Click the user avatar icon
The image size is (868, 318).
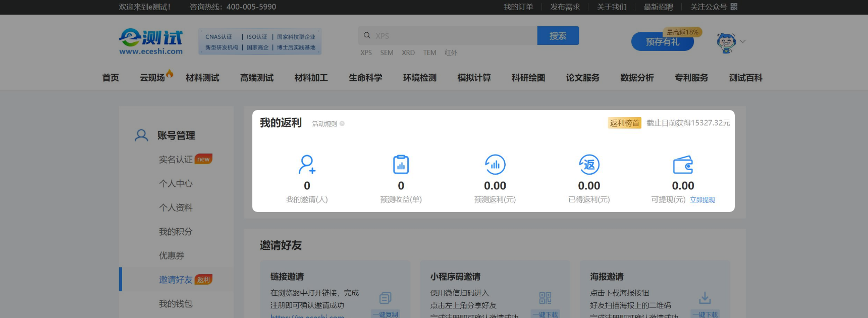(x=726, y=42)
